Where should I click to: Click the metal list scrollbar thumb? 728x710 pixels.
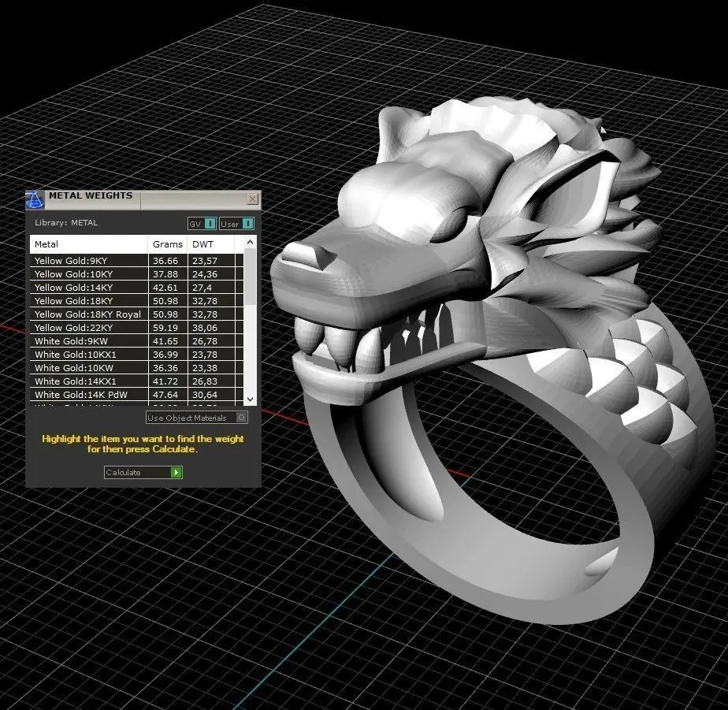click(x=251, y=277)
